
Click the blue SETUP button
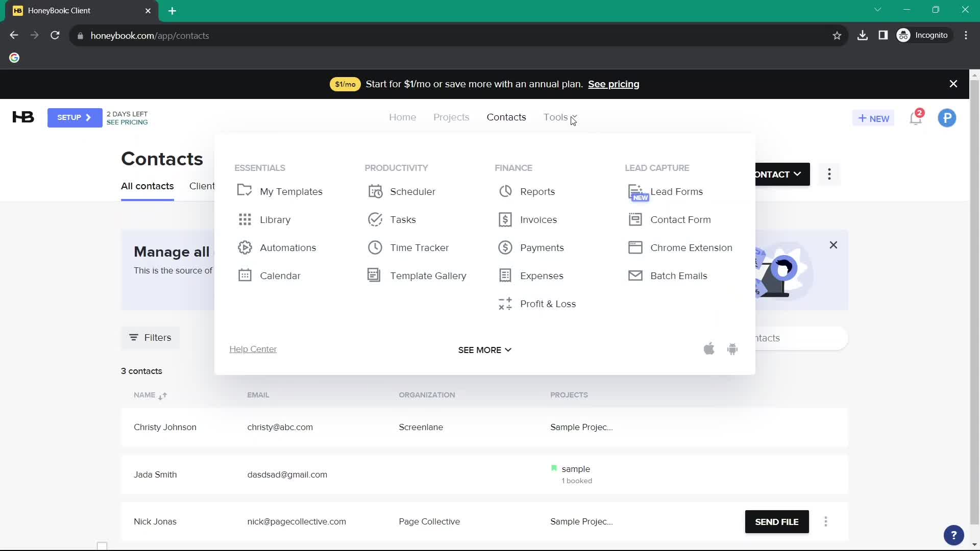click(x=75, y=118)
